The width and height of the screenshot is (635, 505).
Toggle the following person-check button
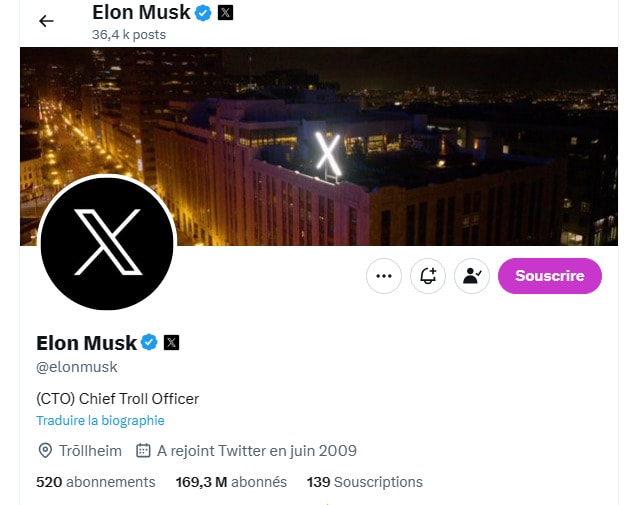tap(472, 276)
